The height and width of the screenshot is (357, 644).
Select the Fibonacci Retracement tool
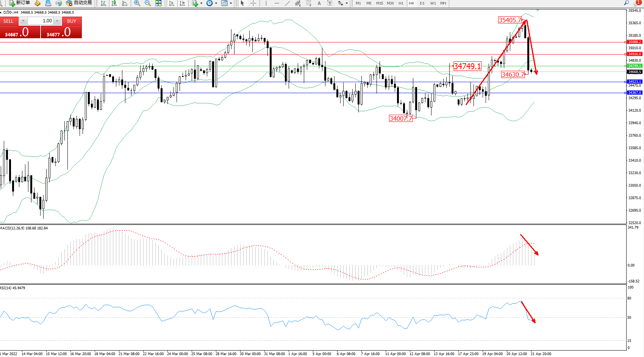[308, 3]
